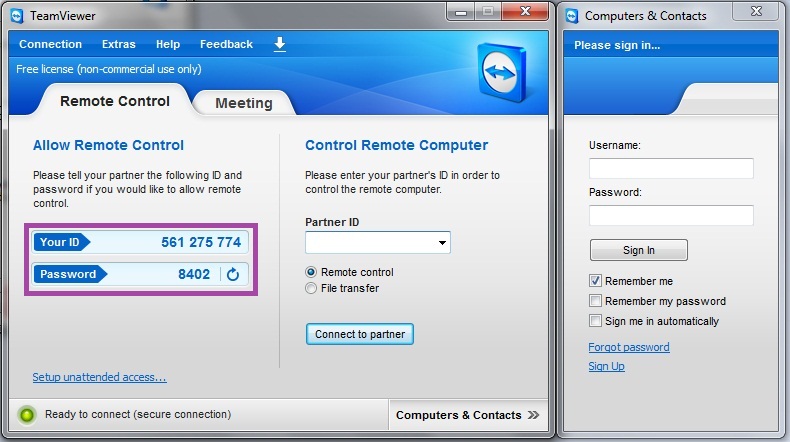Enable Sign me in automatically
Viewport: 790px width, 442px height.
(595, 321)
